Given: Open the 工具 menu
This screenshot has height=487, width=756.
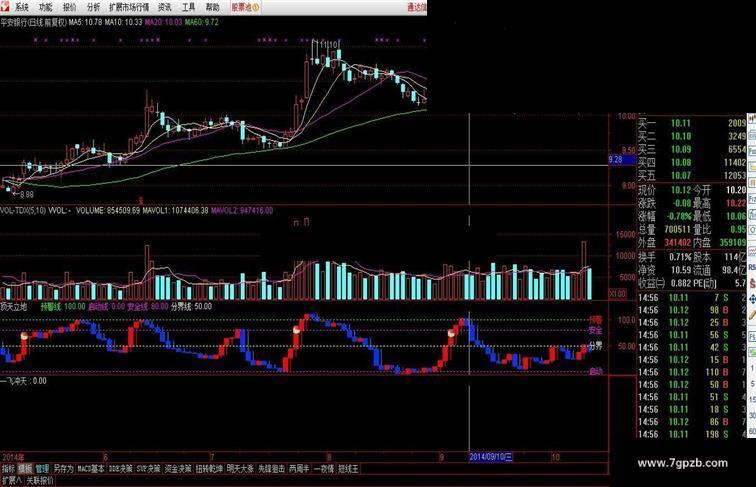Looking at the screenshot, I should [x=189, y=7].
